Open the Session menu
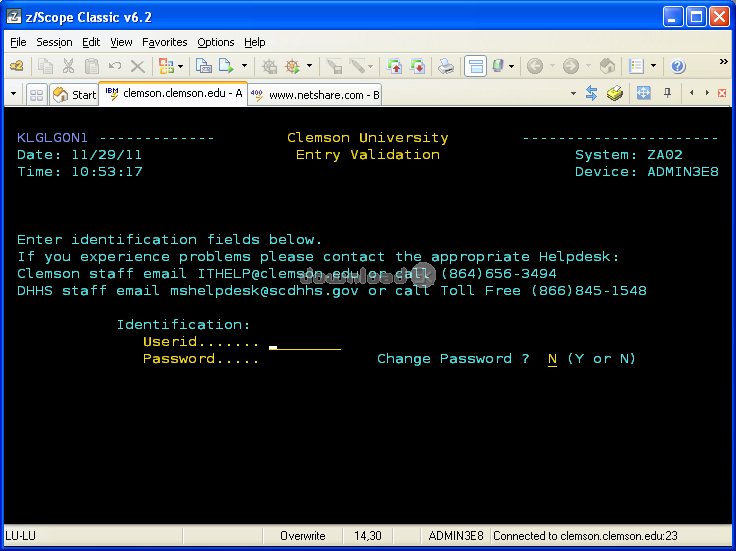Image resolution: width=736 pixels, height=551 pixels. 54,42
